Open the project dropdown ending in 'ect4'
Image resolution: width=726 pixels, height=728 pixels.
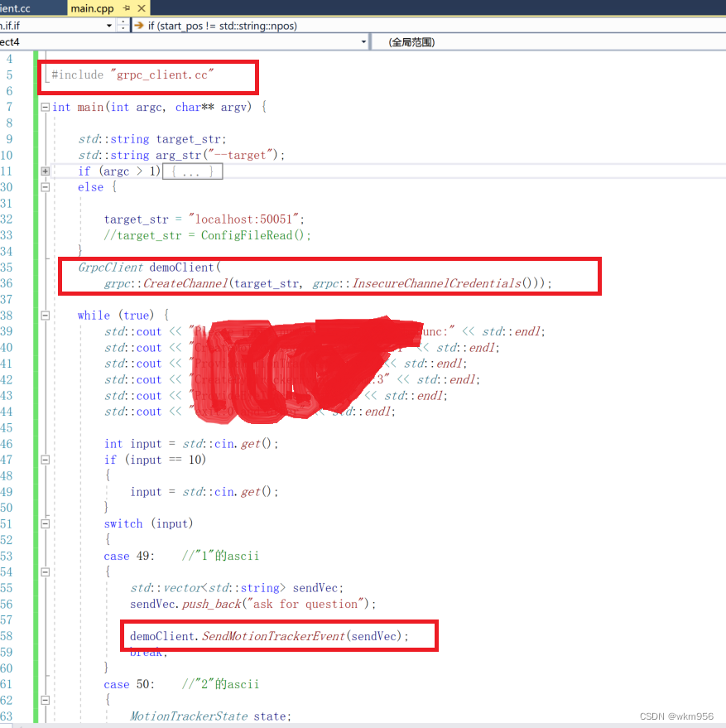363,41
